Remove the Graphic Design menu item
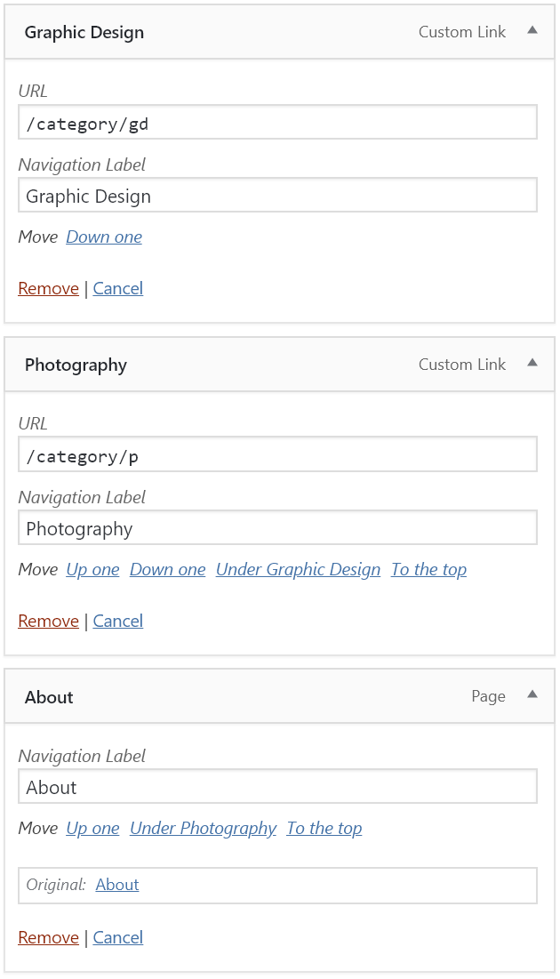Screen dimensions: 560x979 pyautogui.click(x=48, y=287)
